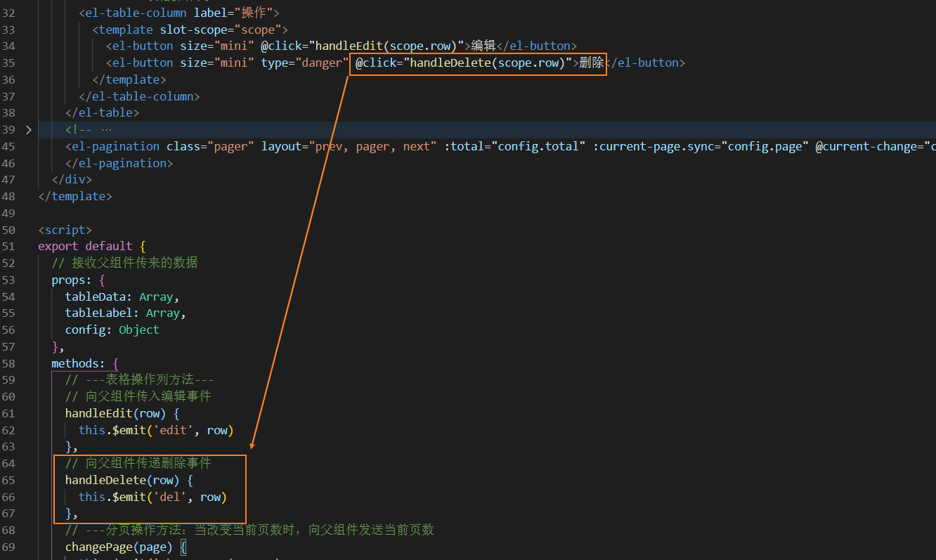Click the closing </el-table-column> tag

[x=140, y=96]
